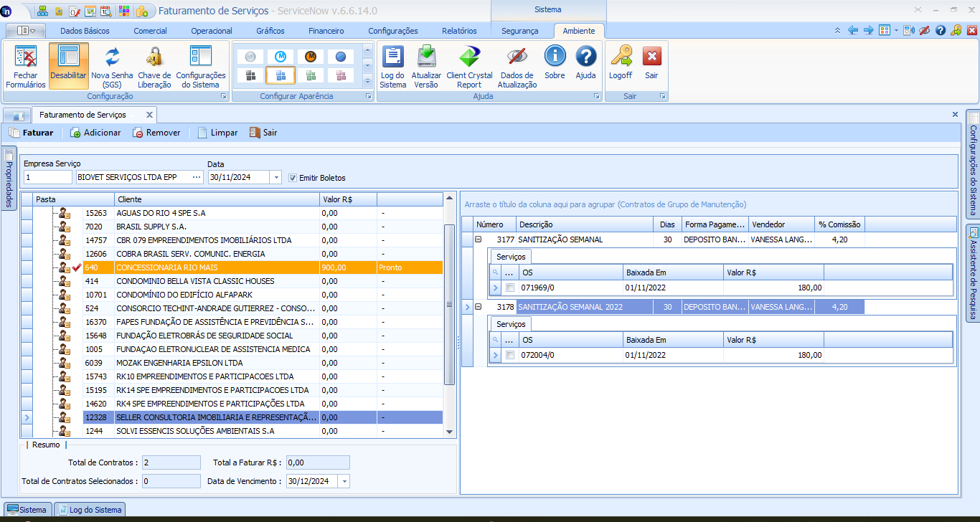
Task: Open Data de Vencimento dropdown
Action: tap(344, 482)
